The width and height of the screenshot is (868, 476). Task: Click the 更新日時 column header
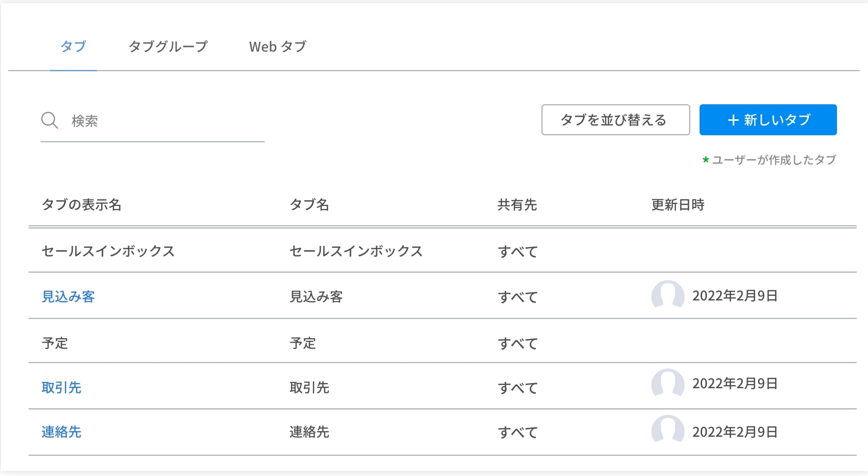(x=678, y=205)
